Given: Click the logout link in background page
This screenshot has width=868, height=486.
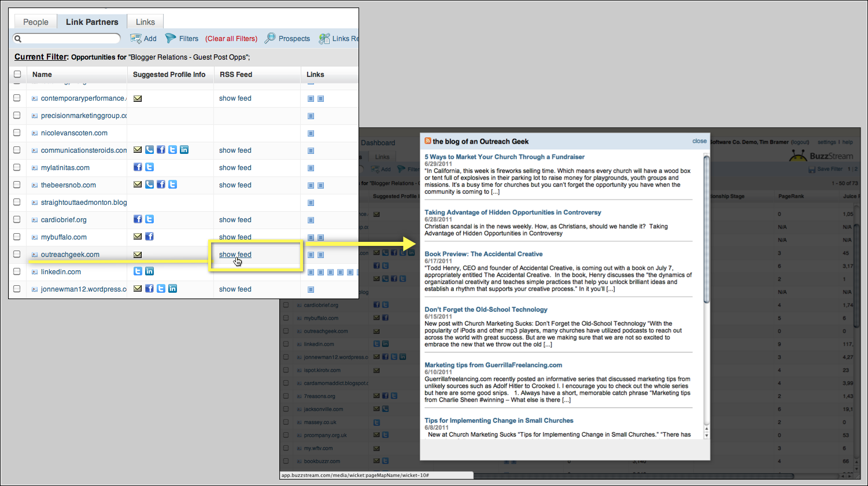Looking at the screenshot, I should pyautogui.click(x=800, y=142).
